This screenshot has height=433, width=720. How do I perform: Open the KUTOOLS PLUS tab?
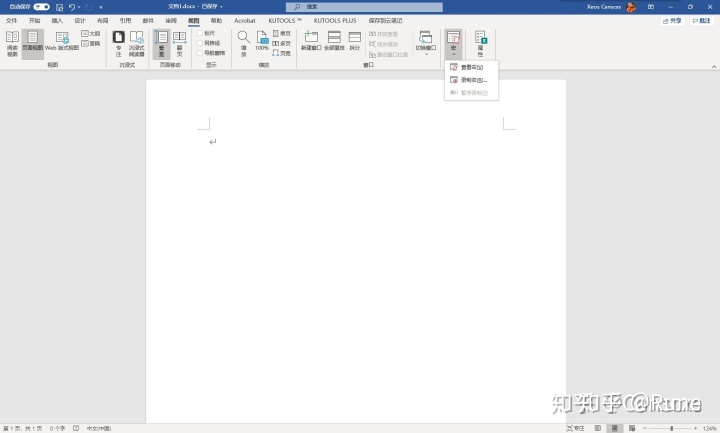(335, 21)
